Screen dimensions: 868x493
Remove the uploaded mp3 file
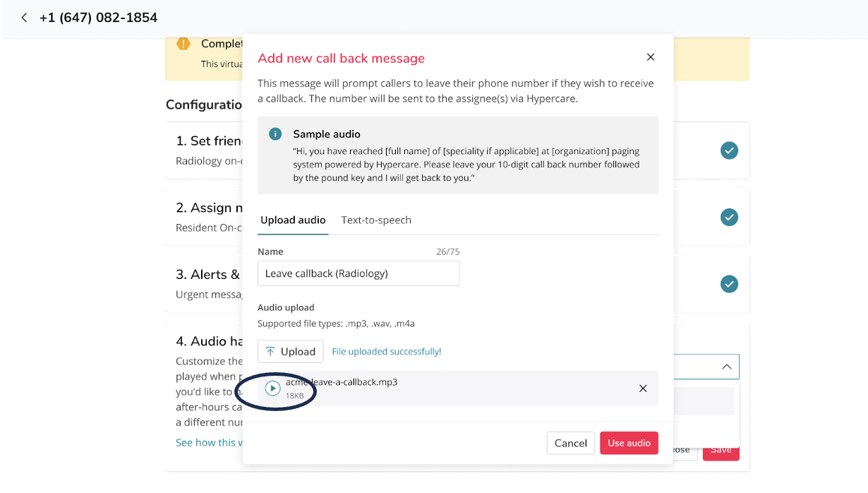pyautogui.click(x=643, y=388)
